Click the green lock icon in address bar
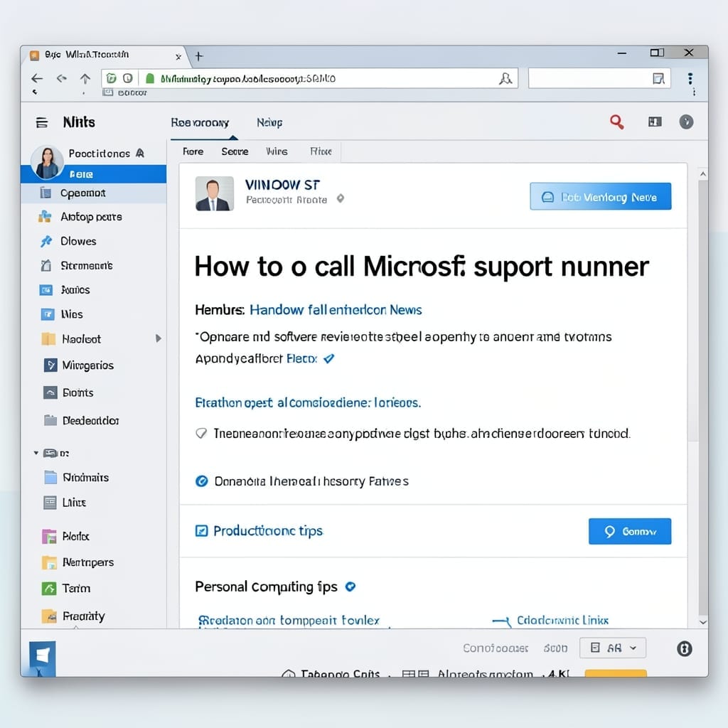 tap(149, 78)
